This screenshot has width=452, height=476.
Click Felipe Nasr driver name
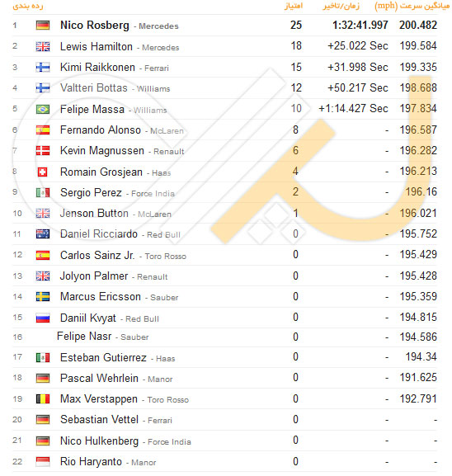[84, 337]
